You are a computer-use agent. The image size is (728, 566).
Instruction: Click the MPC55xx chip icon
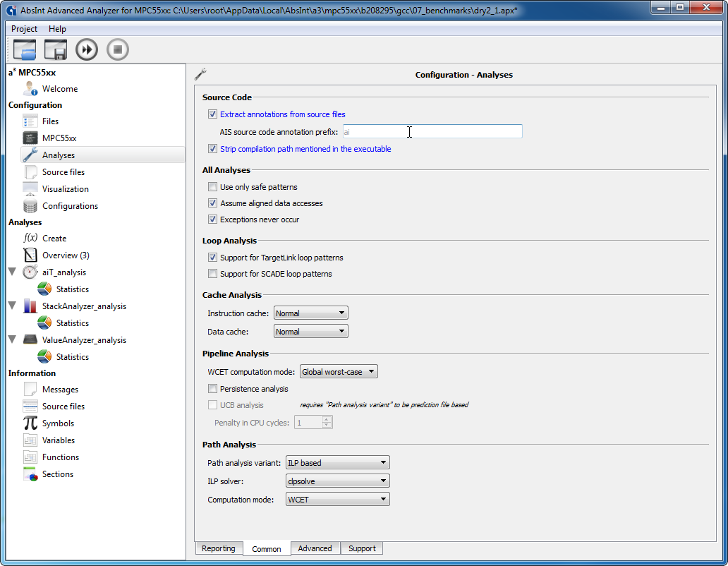30,138
